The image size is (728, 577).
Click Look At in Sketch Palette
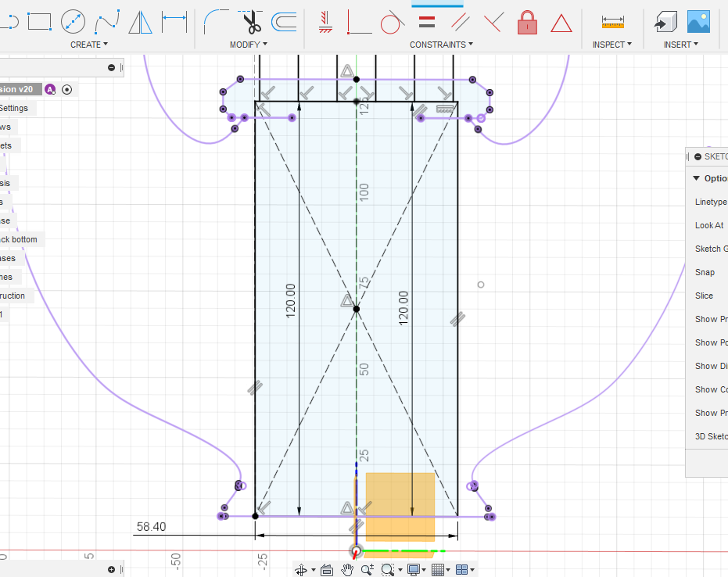pos(709,225)
